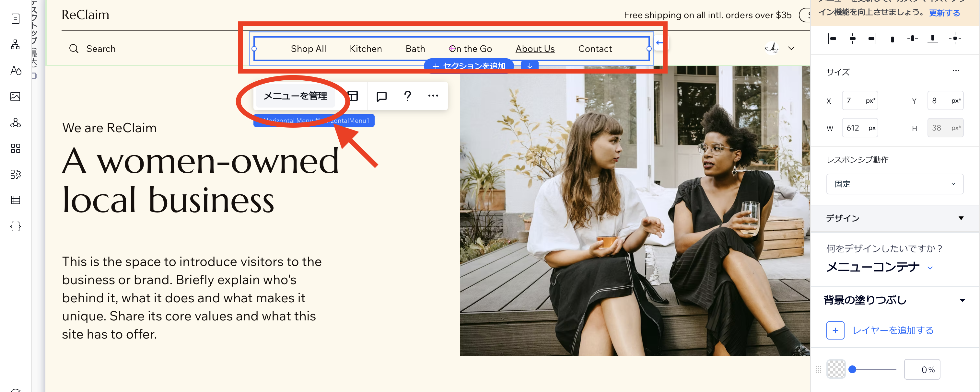
Task: Open the Media image icon in left sidebar
Action: pyautogui.click(x=15, y=97)
